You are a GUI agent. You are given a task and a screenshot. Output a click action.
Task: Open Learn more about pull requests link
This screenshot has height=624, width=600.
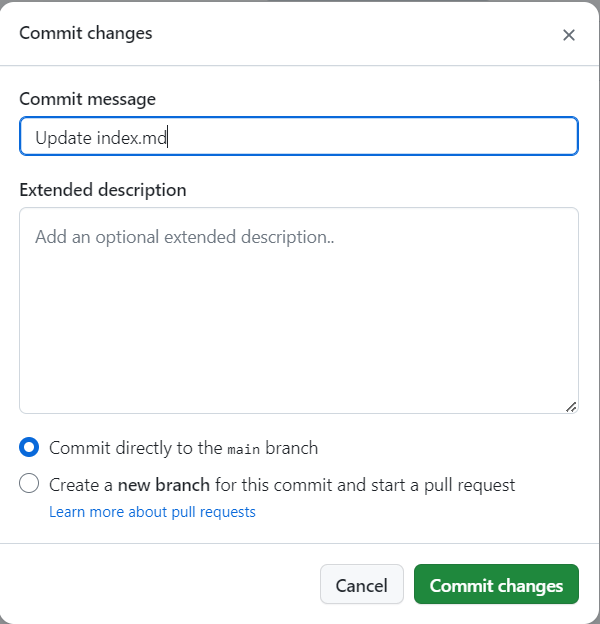152,512
